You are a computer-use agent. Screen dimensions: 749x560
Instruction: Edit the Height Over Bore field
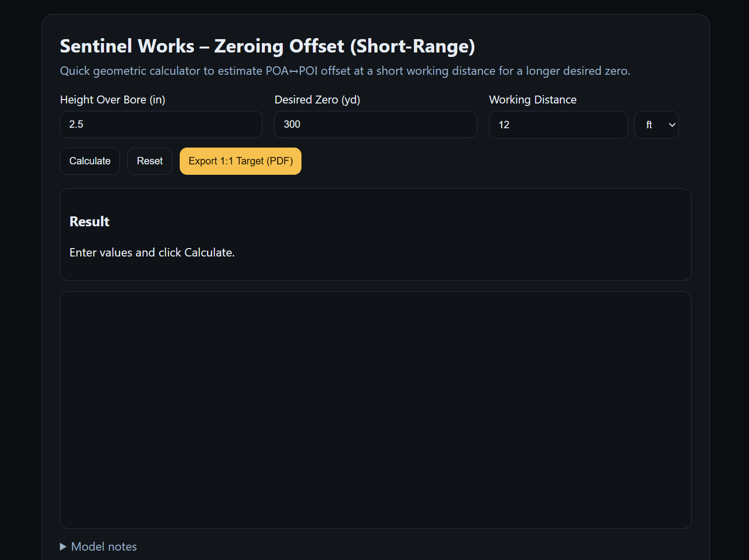coord(161,124)
